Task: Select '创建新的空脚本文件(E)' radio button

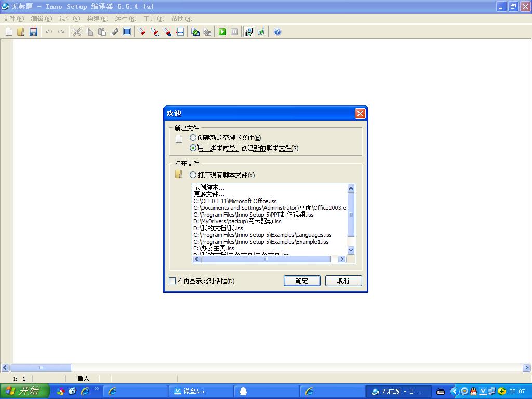Action: tap(193, 137)
